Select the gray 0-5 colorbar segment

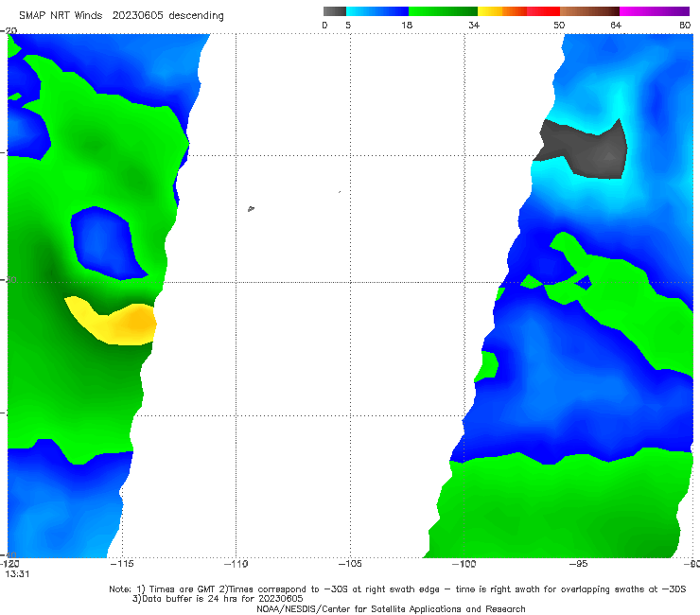coord(334,11)
